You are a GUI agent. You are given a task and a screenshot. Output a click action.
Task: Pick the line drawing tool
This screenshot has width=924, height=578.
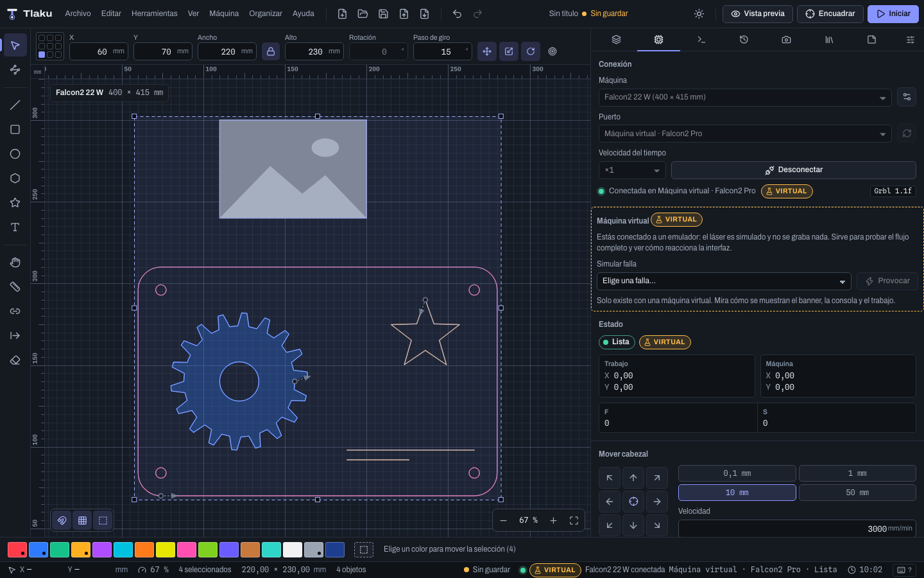[x=15, y=105]
